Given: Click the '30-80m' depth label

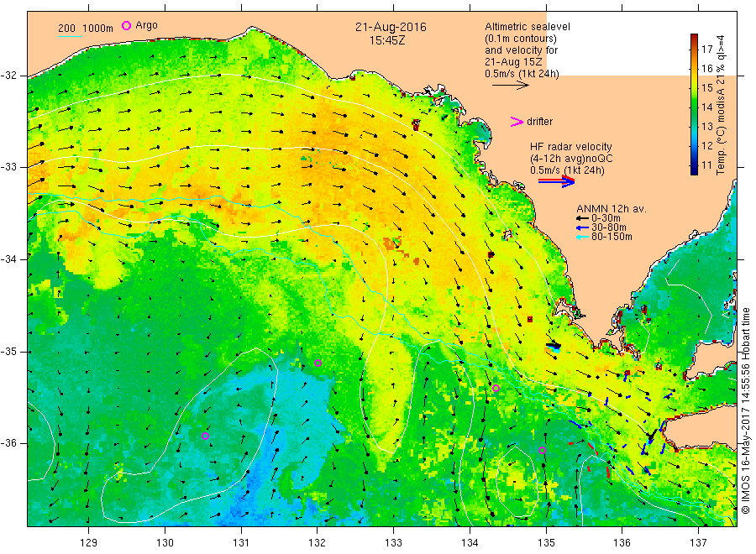Looking at the screenshot, I should pyautogui.click(x=608, y=227).
